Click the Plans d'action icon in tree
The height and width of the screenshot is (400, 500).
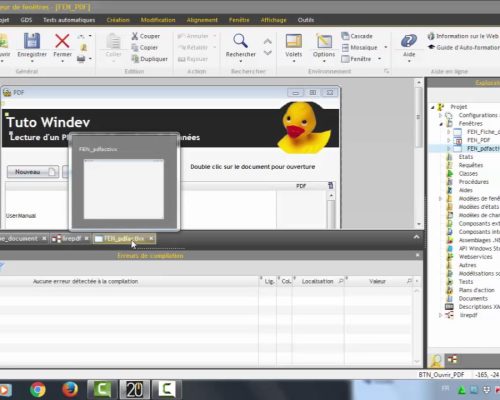[450, 290]
